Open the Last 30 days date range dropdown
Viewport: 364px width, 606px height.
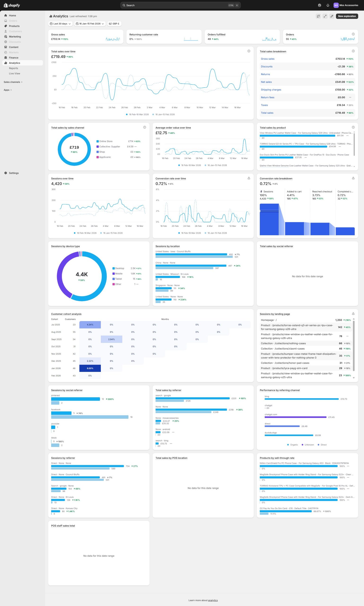(x=60, y=24)
